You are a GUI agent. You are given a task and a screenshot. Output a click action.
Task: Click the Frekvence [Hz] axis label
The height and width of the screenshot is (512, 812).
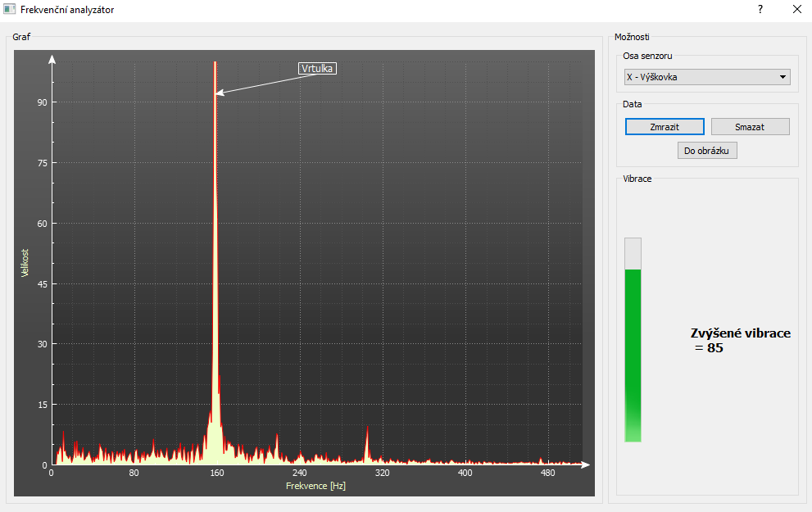315,486
